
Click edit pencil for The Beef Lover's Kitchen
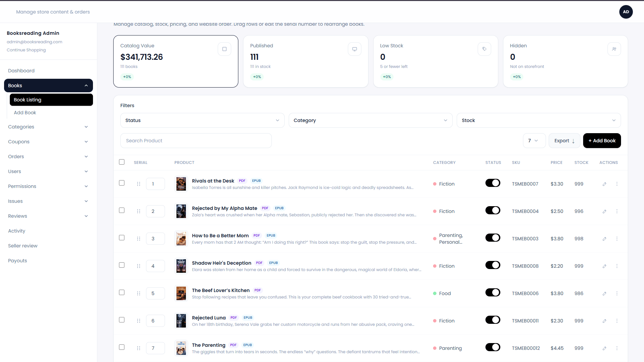pyautogui.click(x=604, y=293)
